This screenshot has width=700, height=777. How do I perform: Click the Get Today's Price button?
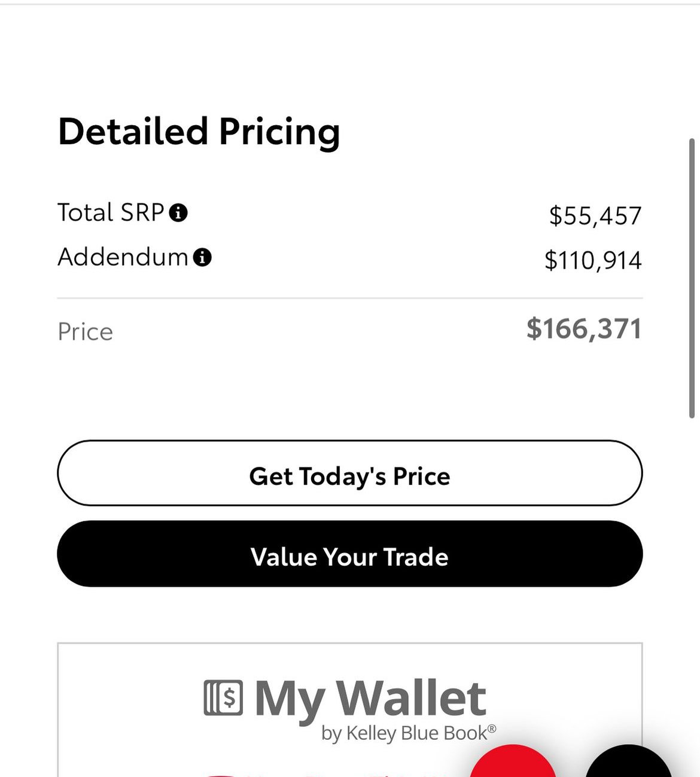(x=350, y=474)
